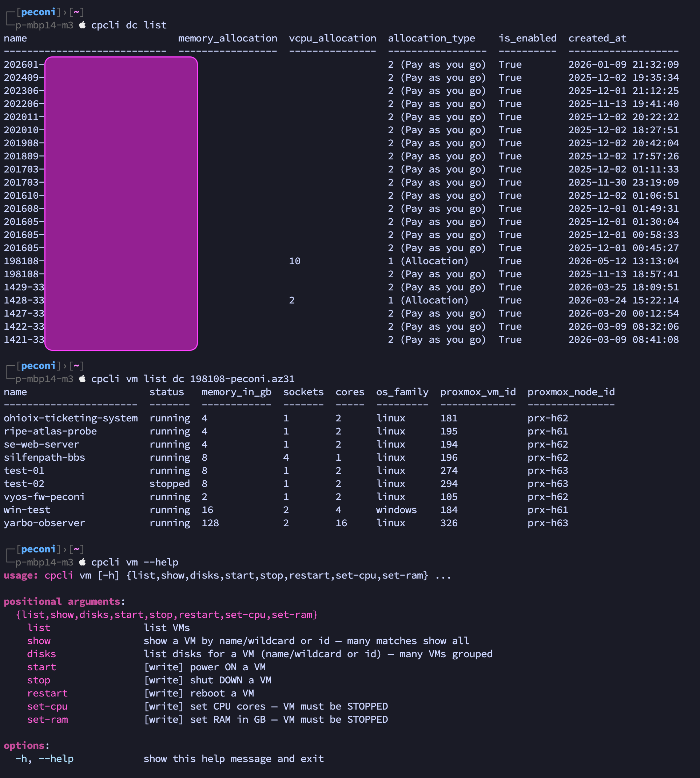Click the command 'cpcli vm list dc 198108-peconi.az31'
Image resolution: width=700 pixels, height=778 pixels.
[x=193, y=378]
